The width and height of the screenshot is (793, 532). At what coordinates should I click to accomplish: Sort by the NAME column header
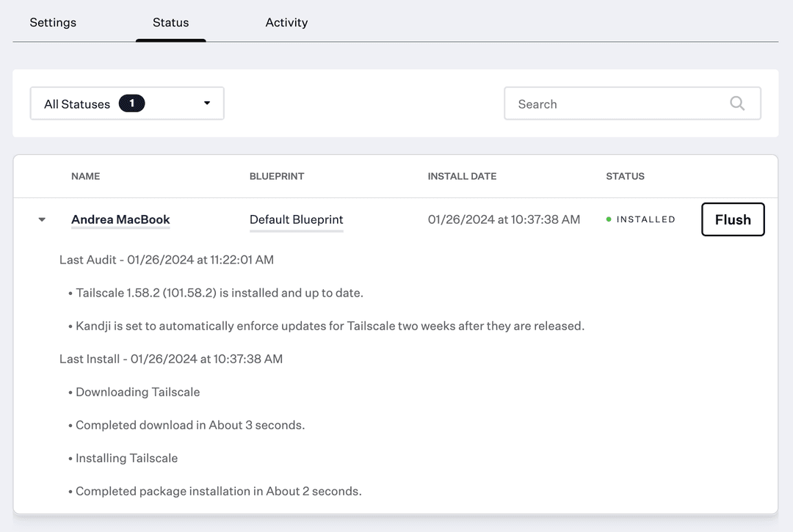(x=85, y=176)
